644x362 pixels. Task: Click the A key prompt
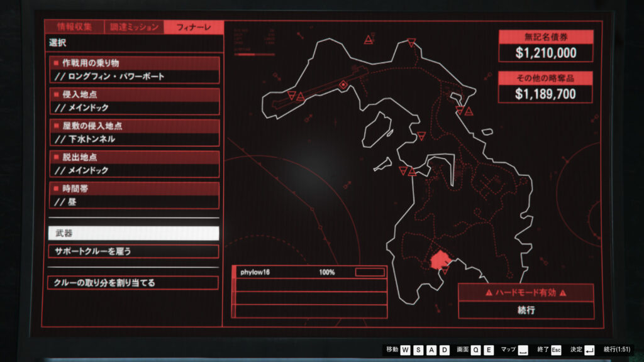coord(431,349)
